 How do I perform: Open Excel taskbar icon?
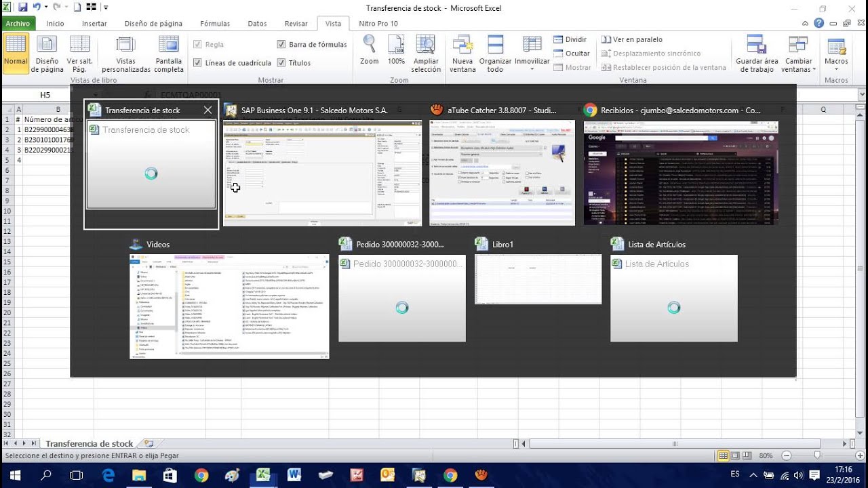tap(263, 475)
